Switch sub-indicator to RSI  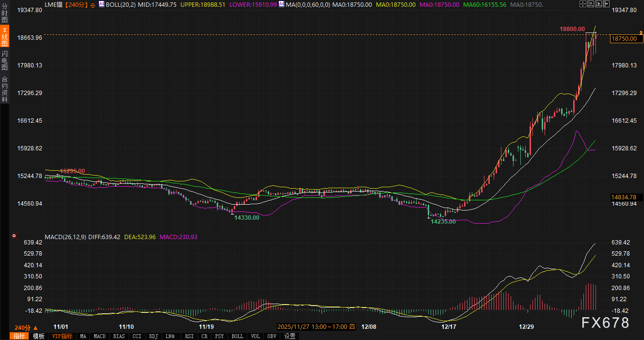coord(189,336)
